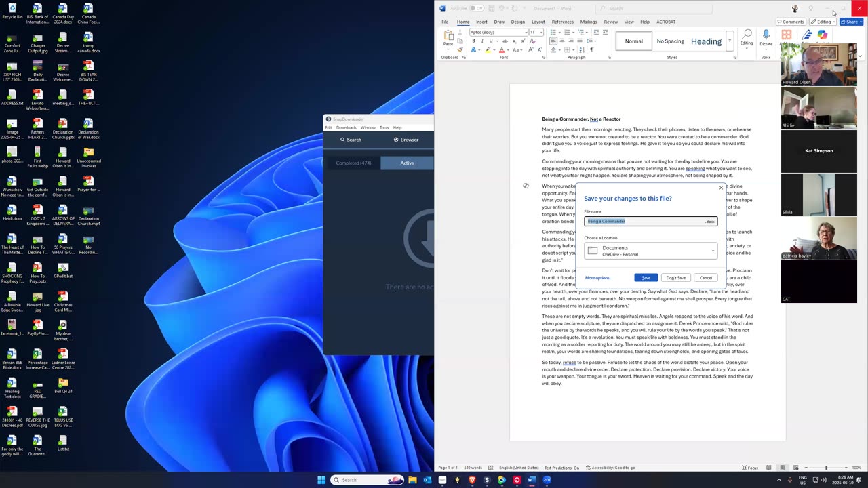
Task: Click the Save button in the dialog
Action: 646,277
